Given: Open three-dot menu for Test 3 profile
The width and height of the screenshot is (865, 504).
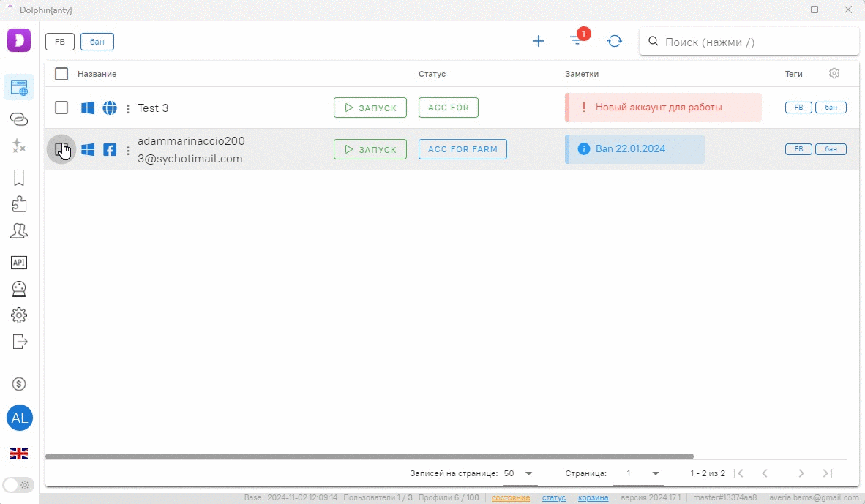Looking at the screenshot, I should pos(128,109).
